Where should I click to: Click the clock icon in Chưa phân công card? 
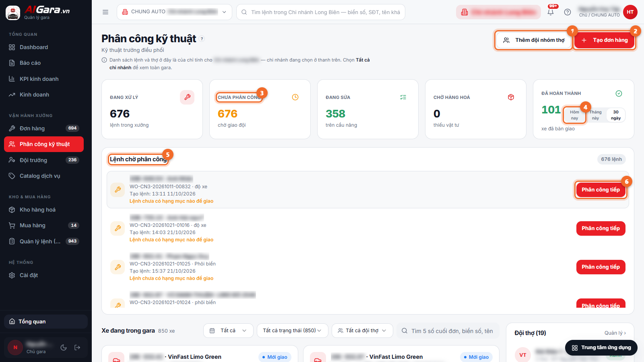[295, 97]
